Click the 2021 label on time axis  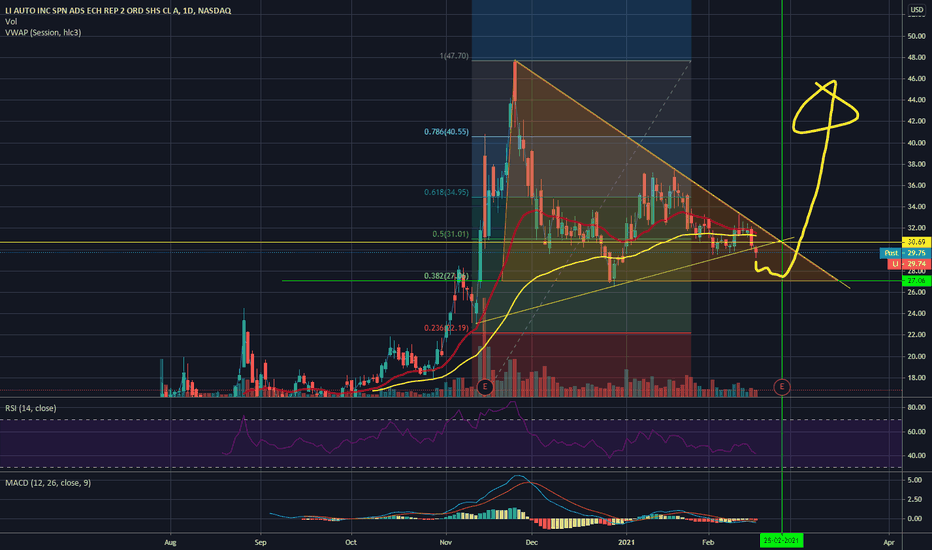[x=626, y=542]
